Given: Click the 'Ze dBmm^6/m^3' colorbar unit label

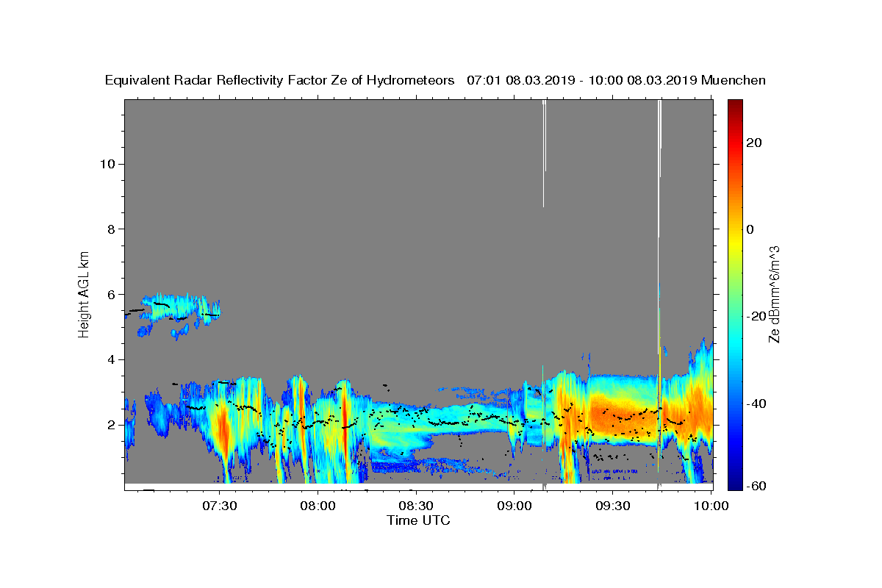Looking at the screenshot, I should (774, 294).
